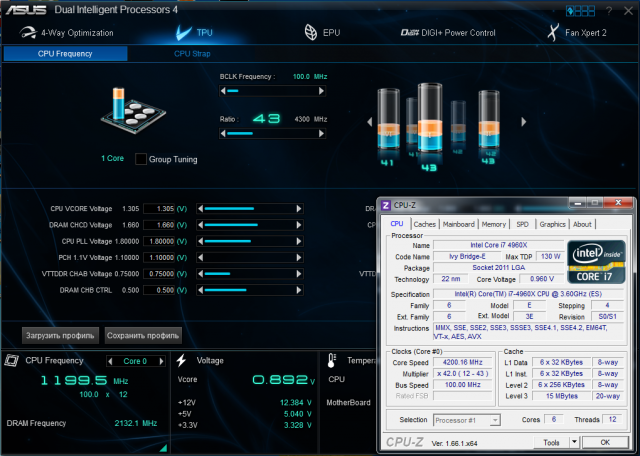Open the About tab in CPU-Z

click(x=582, y=224)
